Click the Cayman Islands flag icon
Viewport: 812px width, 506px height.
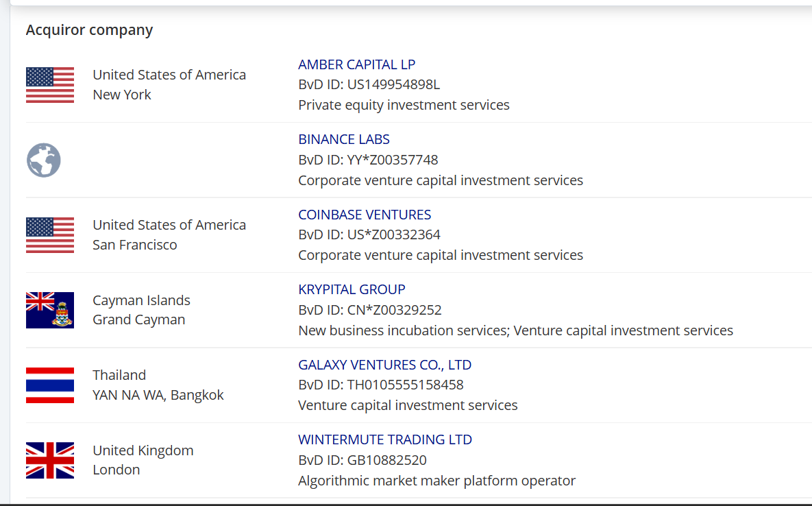50,310
